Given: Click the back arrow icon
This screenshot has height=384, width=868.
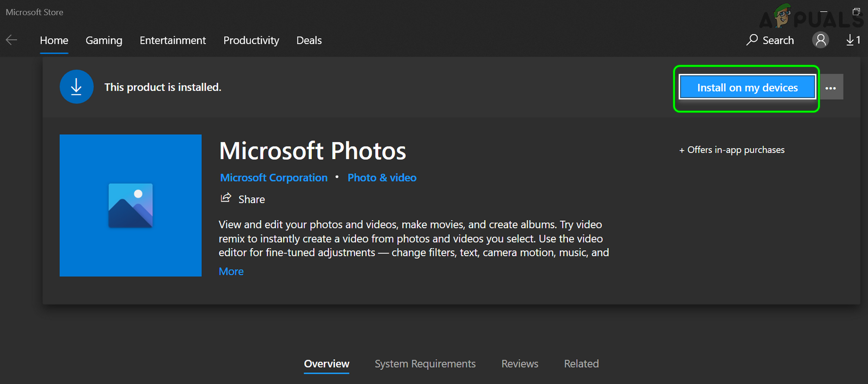Looking at the screenshot, I should 12,40.
